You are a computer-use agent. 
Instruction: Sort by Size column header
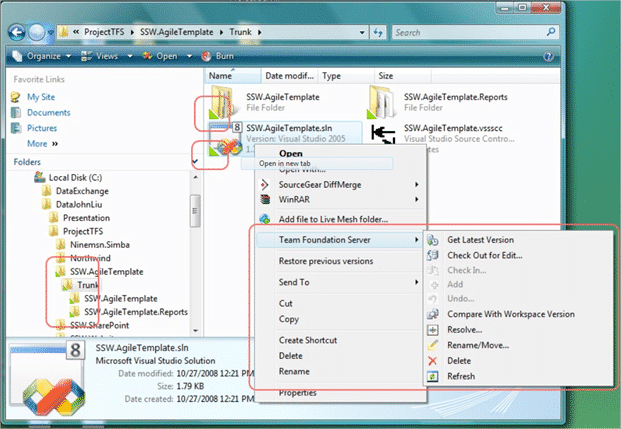(402, 76)
